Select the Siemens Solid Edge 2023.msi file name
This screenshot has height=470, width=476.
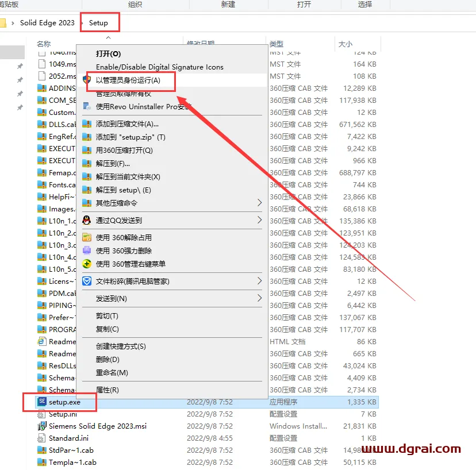click(x=98, y=426)
